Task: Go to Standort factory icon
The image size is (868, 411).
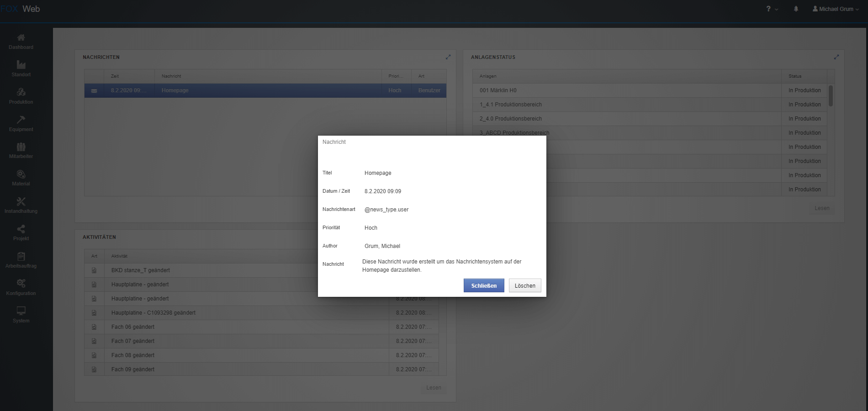Action: point(21,65)
